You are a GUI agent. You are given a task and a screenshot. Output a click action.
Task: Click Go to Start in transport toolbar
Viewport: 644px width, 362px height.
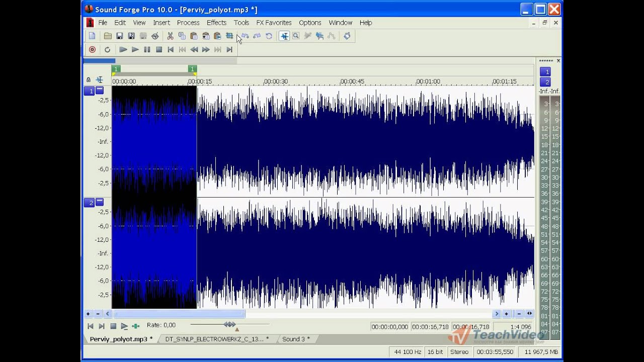click(x=171, y=49)
